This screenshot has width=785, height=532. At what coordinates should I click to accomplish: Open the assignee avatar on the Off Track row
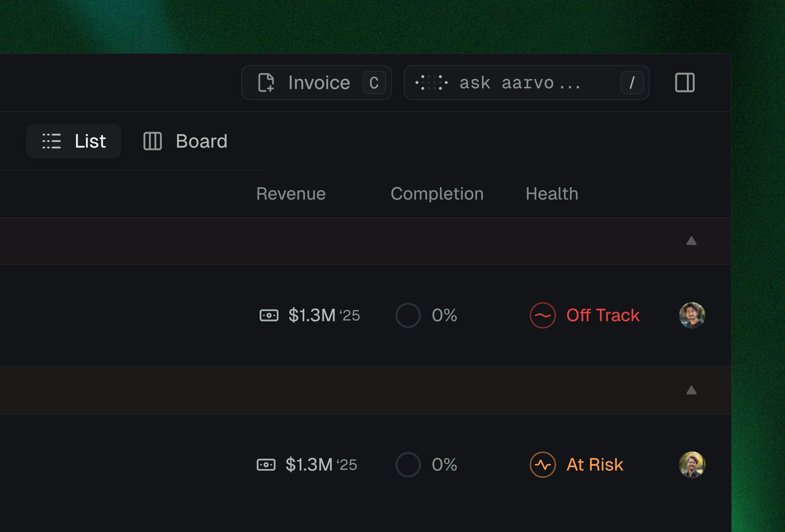coord(692,315)
